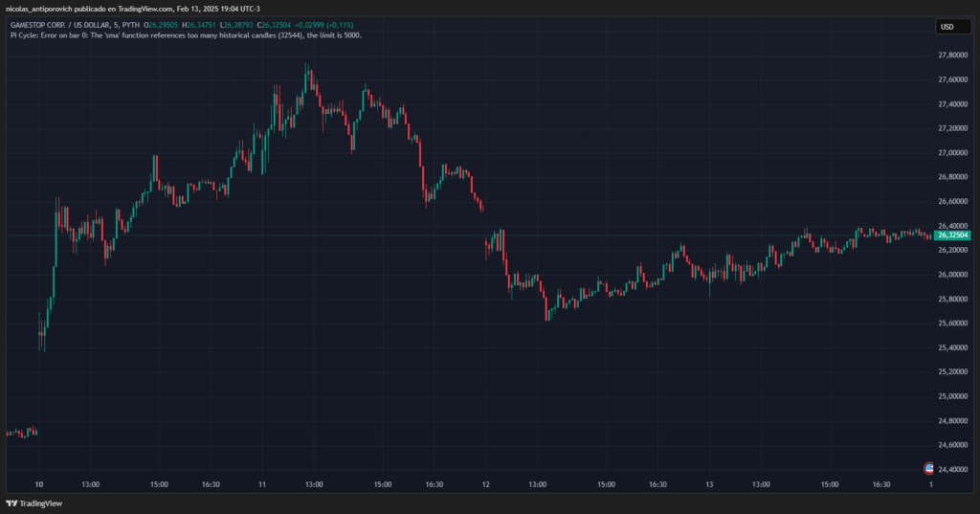Screen dimensions: 980x514
Task: Click price axis label 26,40000
Action: tap(952, 226)
